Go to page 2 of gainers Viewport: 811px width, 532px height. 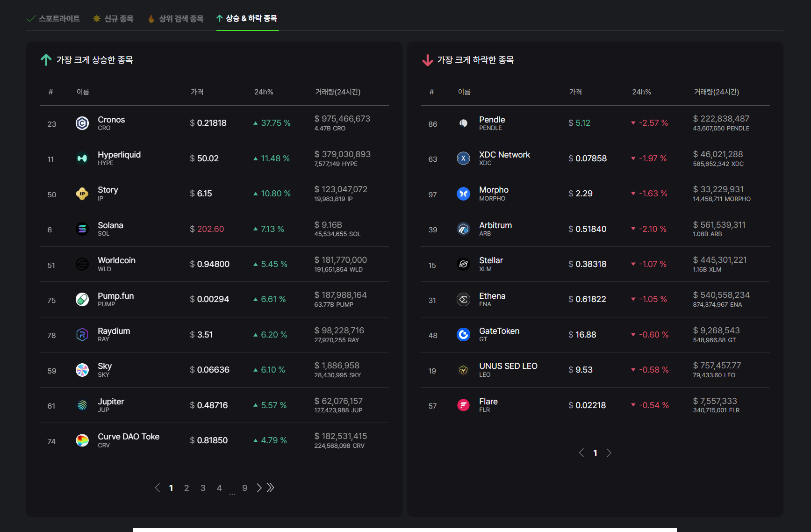[187, 488]
